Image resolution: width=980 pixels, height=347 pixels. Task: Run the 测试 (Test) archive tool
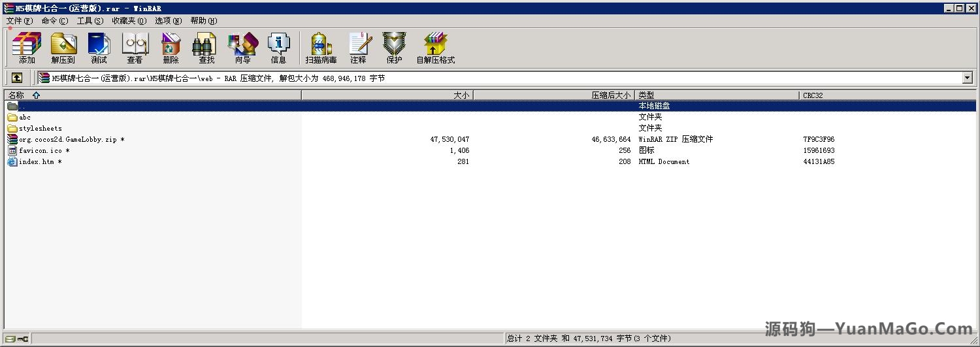[x=99, y=48]
